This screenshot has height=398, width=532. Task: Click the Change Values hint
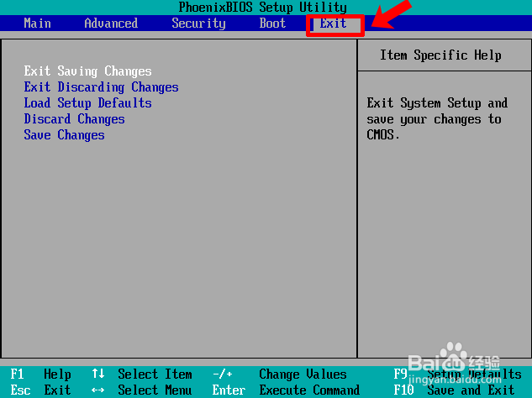tap(303, 374)
